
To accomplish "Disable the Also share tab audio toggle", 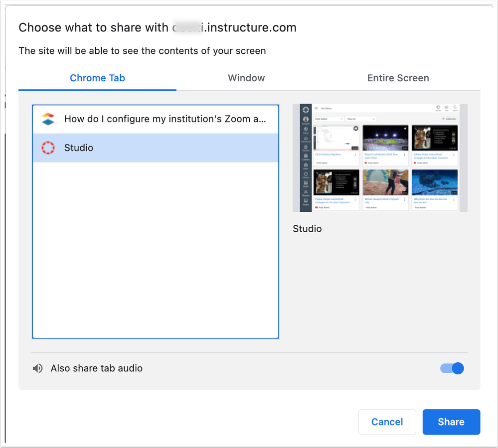I will (452, 368).
